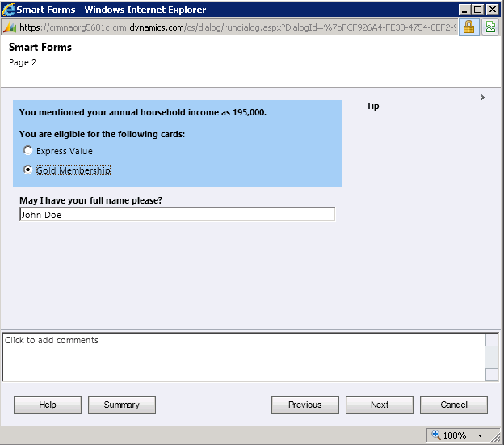
Task: Minimize the Smart Forms dialog window
Action: click(x=464, y=10)
